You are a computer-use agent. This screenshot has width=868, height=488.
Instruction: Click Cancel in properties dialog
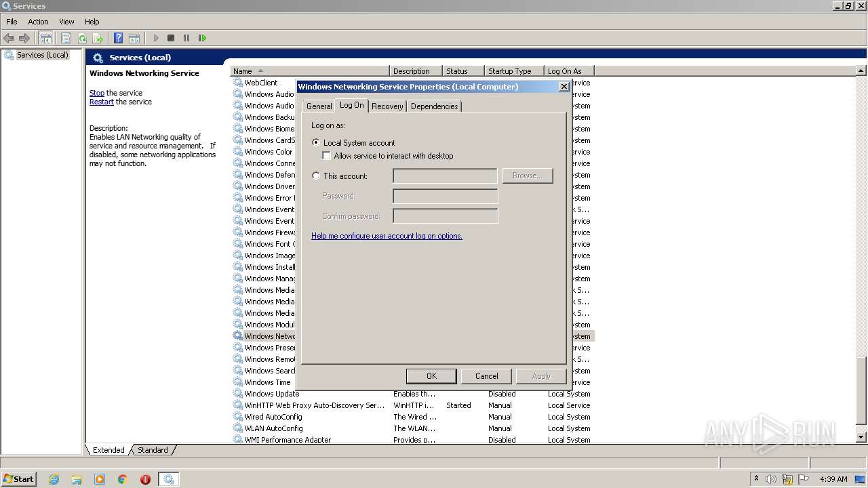(486, 376)
